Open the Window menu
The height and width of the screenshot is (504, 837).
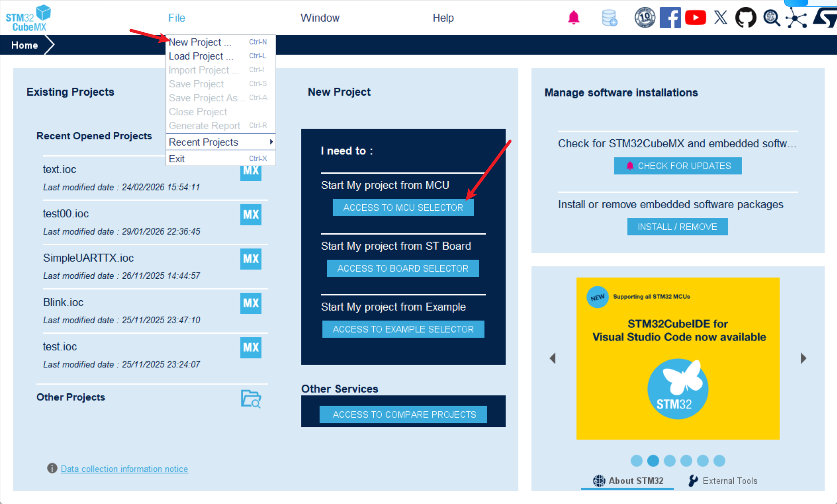tap(320, 18)
